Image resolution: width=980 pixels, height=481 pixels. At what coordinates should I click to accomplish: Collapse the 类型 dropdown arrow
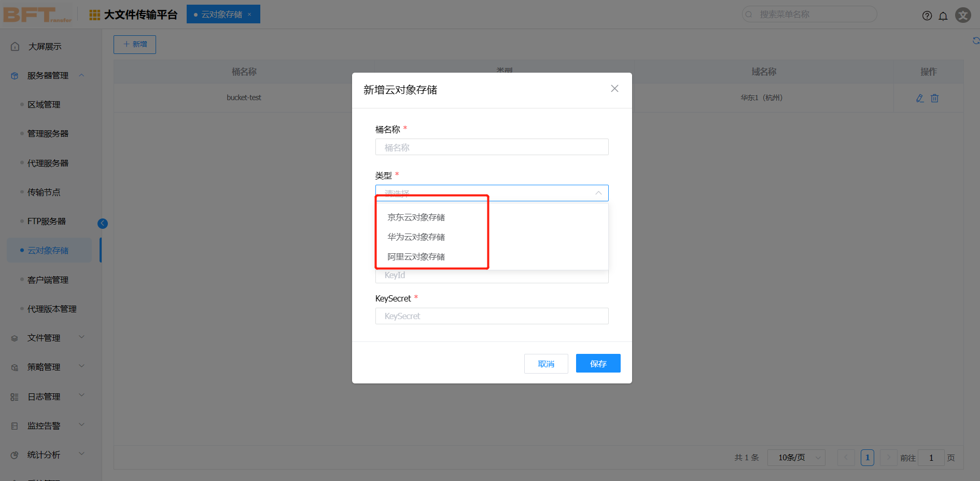[598, 193]
